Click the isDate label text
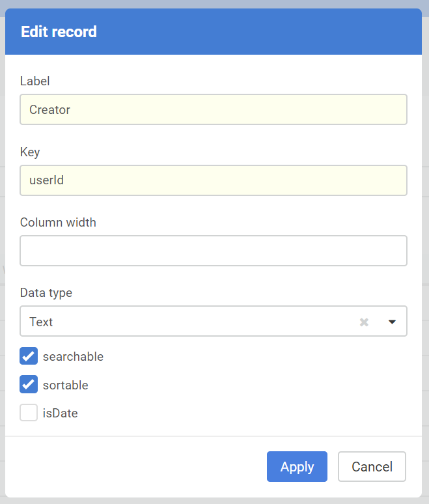The height and width of the screenshot is (504, 429). [60, 413]
